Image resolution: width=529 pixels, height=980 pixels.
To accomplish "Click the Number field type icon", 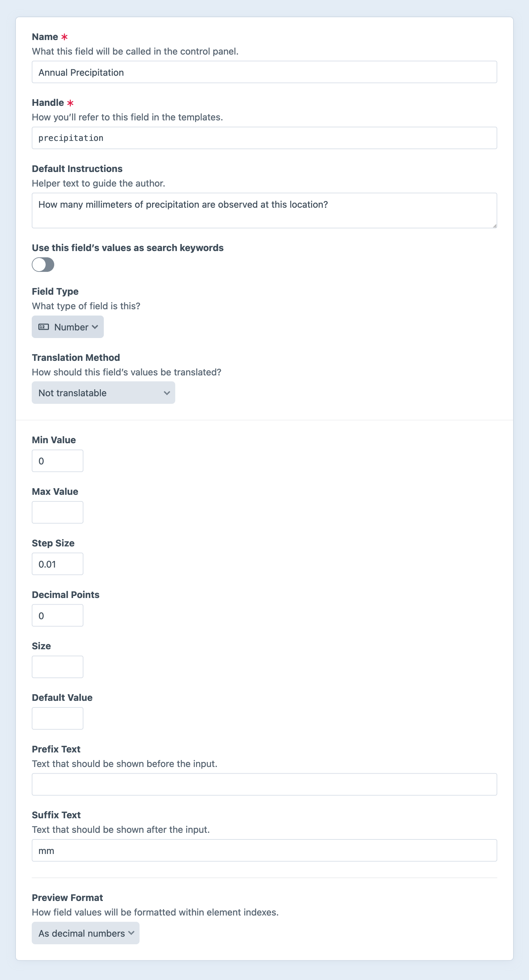I will click(44, 326).
